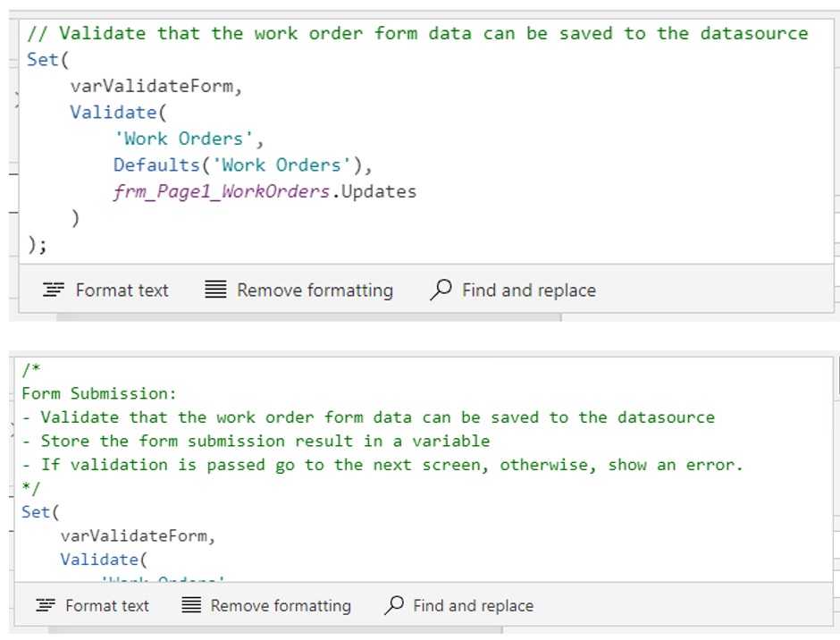
Task: Click frm_Page1_WorkOrders in the top editor
Action: [222, 192]
